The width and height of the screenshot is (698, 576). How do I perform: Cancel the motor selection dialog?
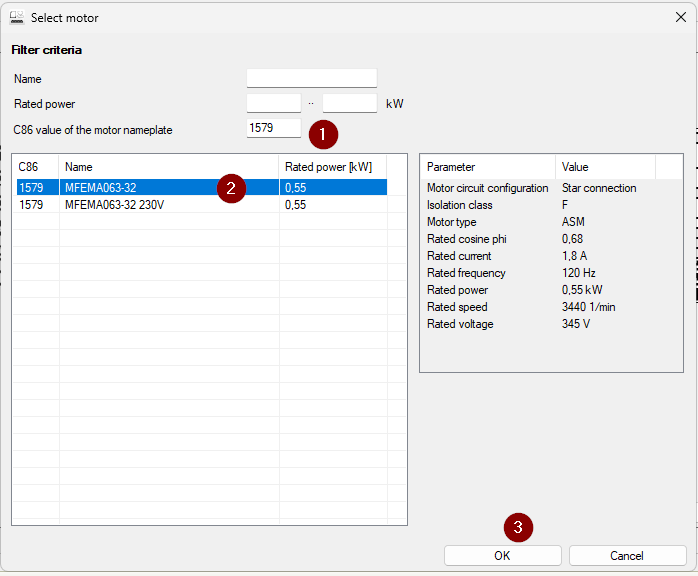pos(627,556)
